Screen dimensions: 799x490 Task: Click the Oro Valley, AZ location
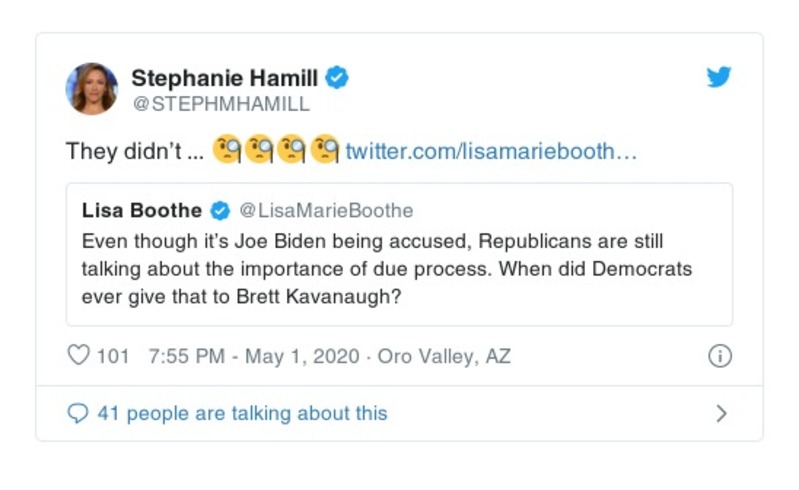pos(444,356)
